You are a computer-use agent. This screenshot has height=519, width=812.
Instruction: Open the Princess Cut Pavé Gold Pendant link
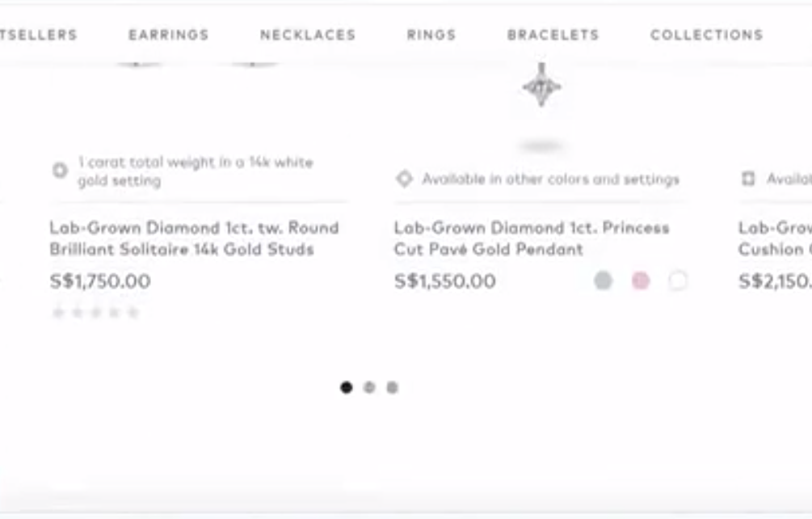(x=531, y=238)
